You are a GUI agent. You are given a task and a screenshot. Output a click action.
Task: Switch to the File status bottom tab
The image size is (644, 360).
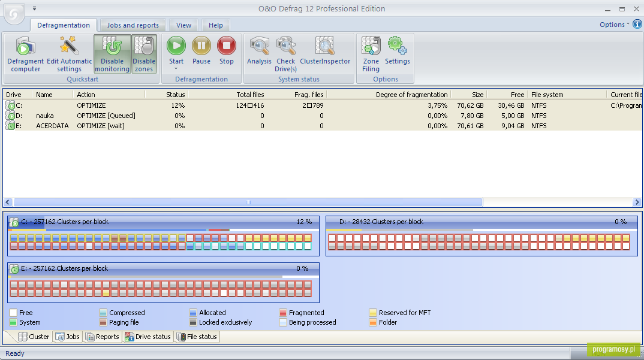pos(197,337)
